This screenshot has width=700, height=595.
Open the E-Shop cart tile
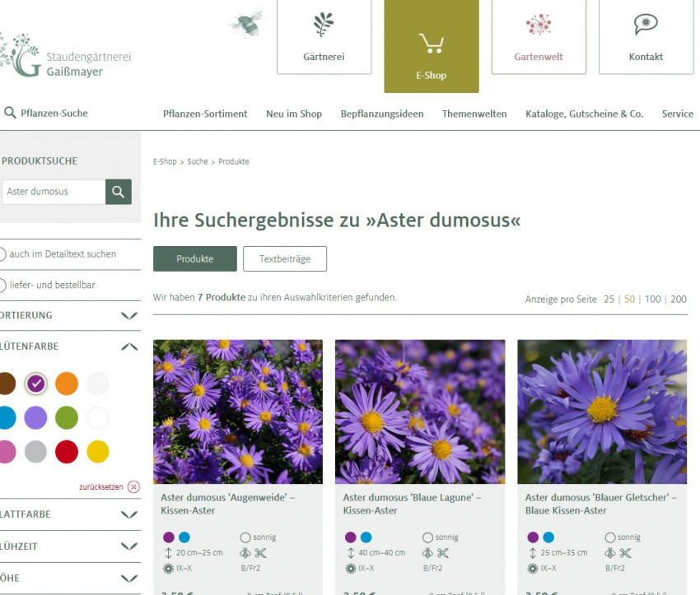coord(432,46)
